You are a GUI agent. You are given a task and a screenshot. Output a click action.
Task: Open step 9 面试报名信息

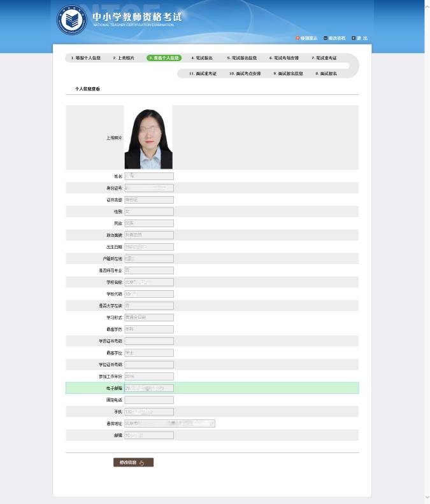click(288, 74)
